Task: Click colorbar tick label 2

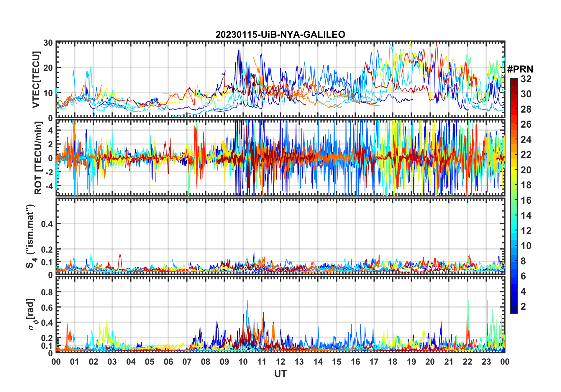Action: tap(523, 306)
